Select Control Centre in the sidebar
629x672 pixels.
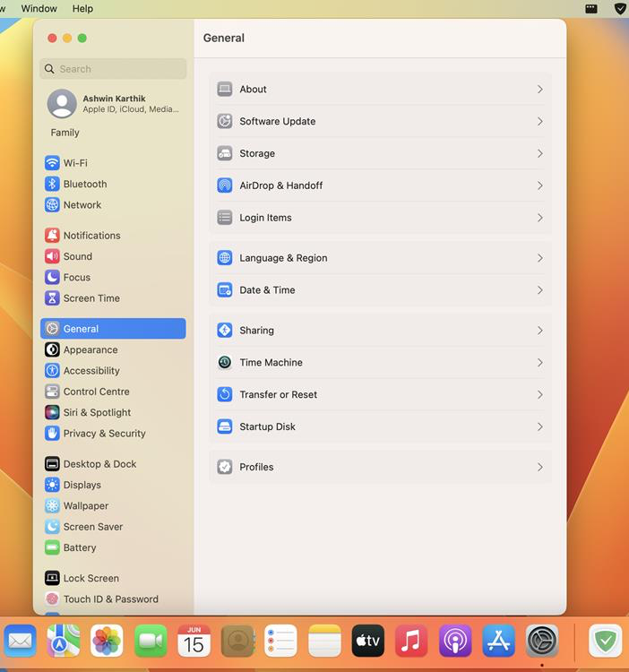point(96,392)
